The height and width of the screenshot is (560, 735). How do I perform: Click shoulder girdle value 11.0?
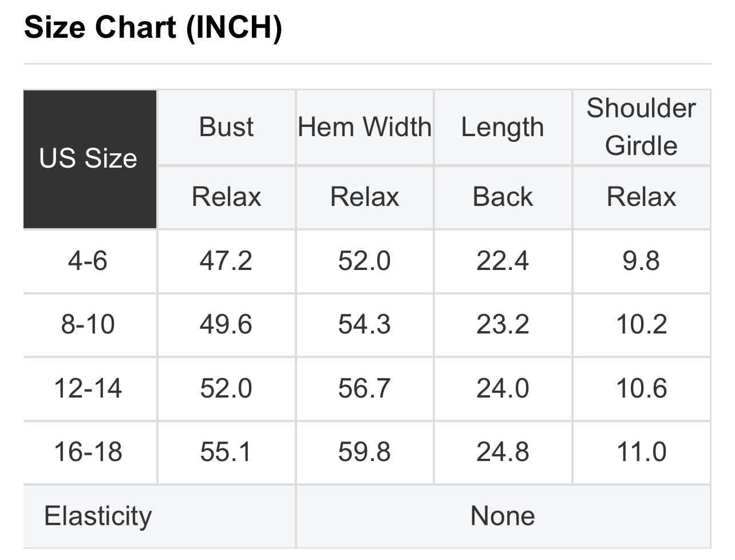point(641,452)
